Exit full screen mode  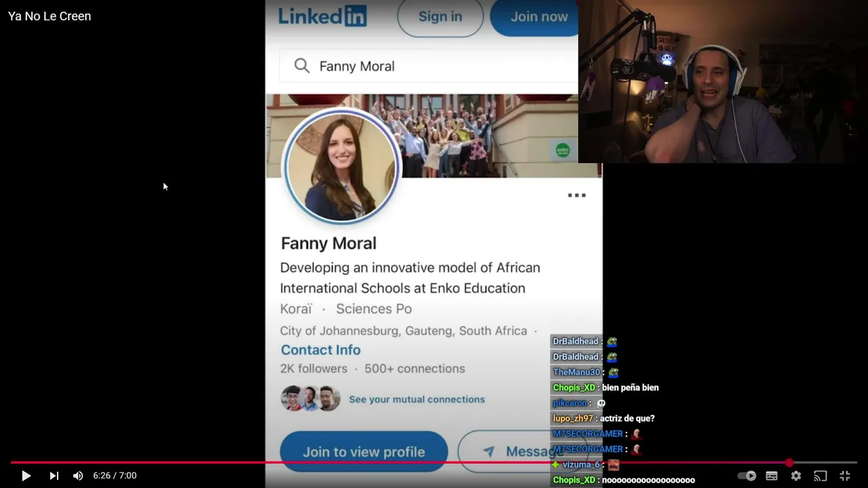click(x=845, y=476)
